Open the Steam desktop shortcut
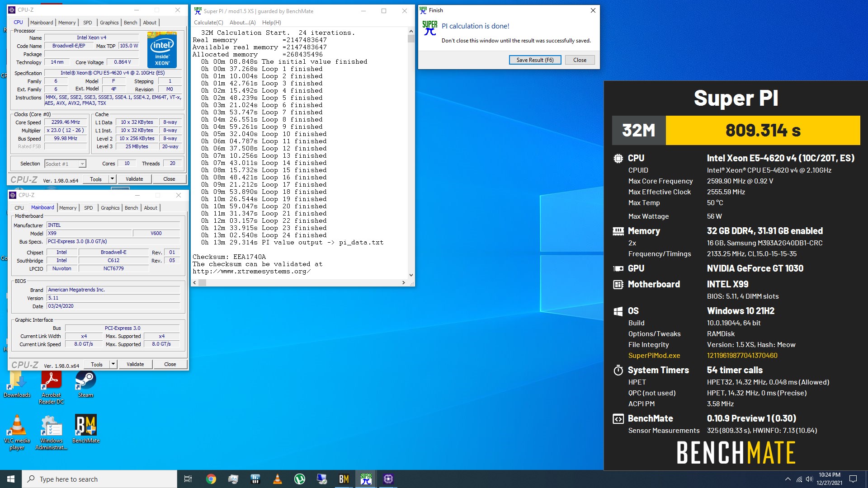Viewport: 868px width, 488px height. [x=85, y=384]
